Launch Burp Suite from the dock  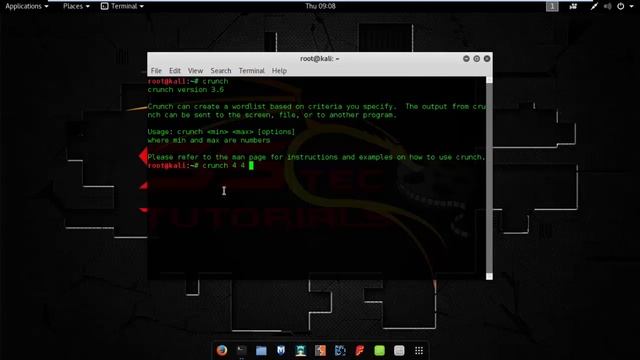click(320, 351)
